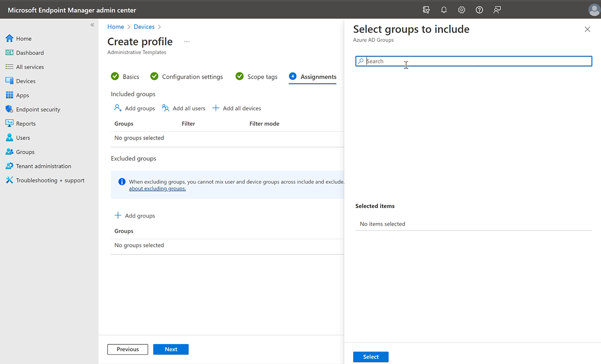Open the help question mark icon
Screen dimensions: 601x364
point(480,10)
